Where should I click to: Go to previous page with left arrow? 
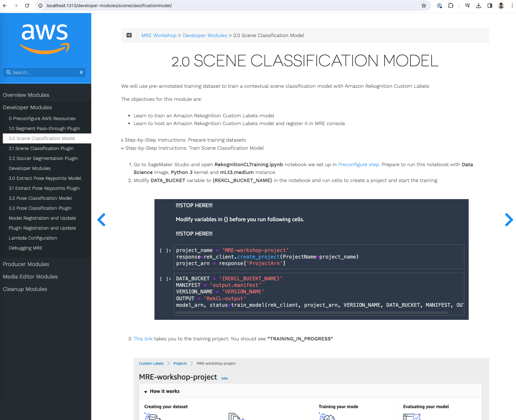pos(102,220)
